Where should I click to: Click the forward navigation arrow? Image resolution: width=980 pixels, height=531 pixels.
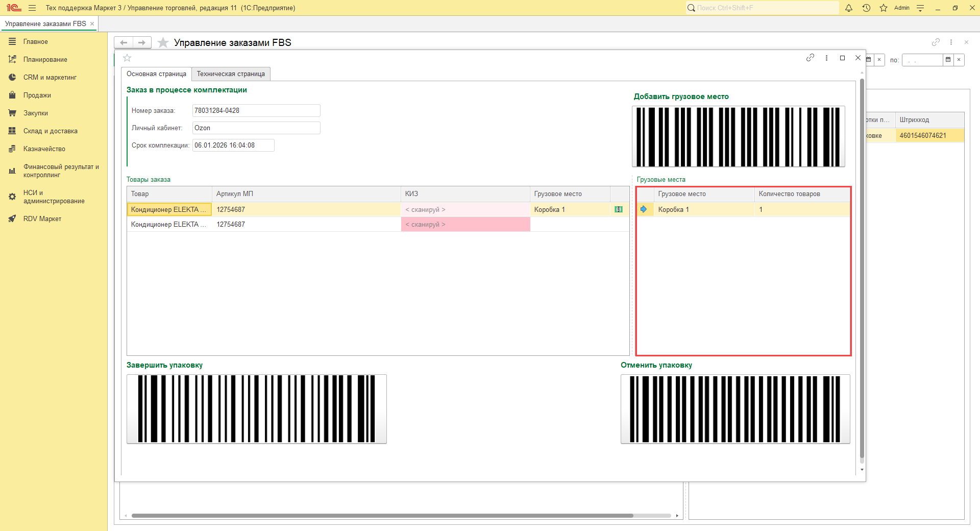pyautogui.click(x=142, y=42)
